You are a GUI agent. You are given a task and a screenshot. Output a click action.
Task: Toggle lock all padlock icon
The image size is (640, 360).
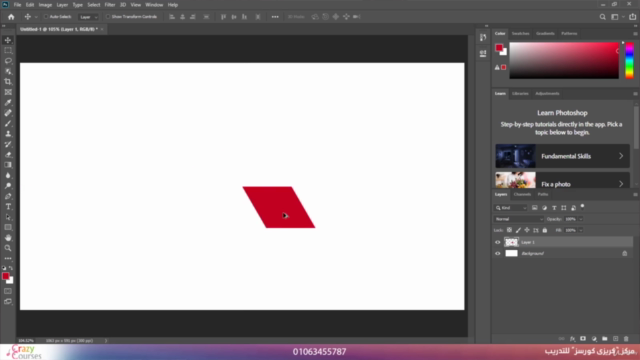pyautogui.click(x=544, y=230)
